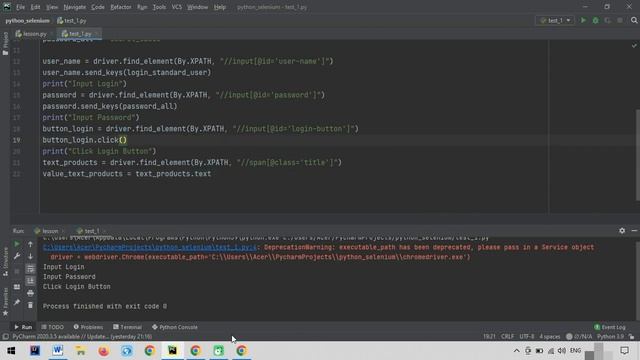
Task: Open the Help menu
Action: click(220, 7)
